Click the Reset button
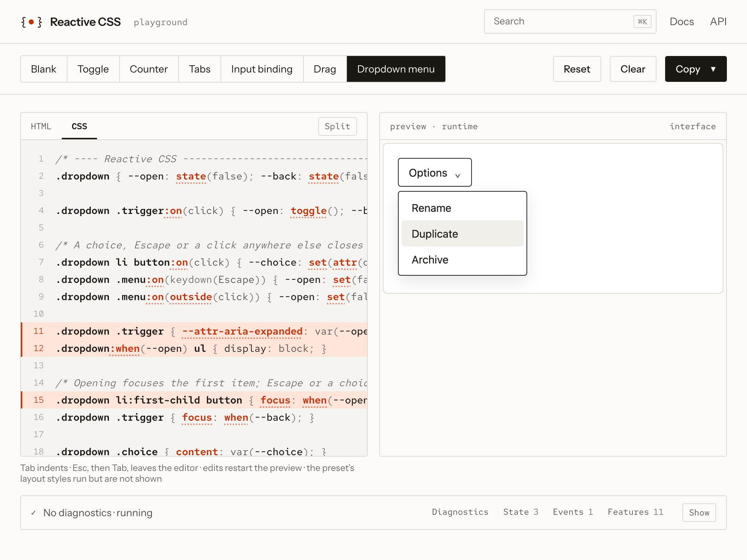Viewport: 747px width, 560px height. coord(577,69)
